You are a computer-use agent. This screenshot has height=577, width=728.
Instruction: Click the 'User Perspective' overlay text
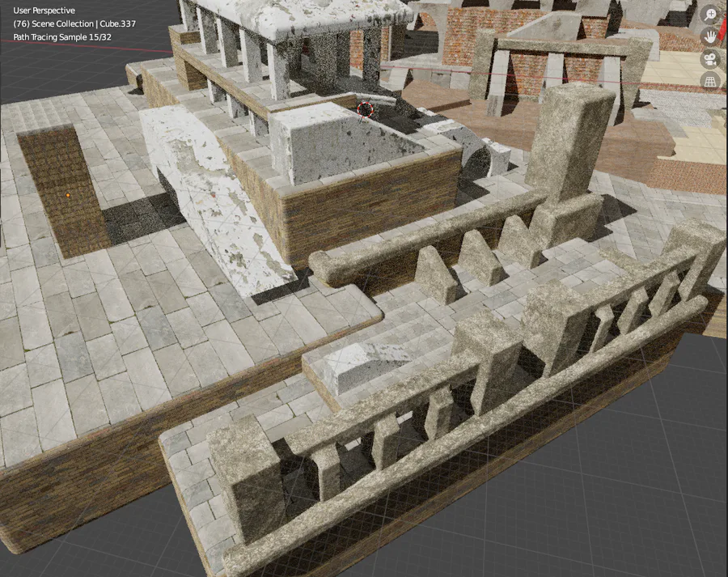point(44,11)
